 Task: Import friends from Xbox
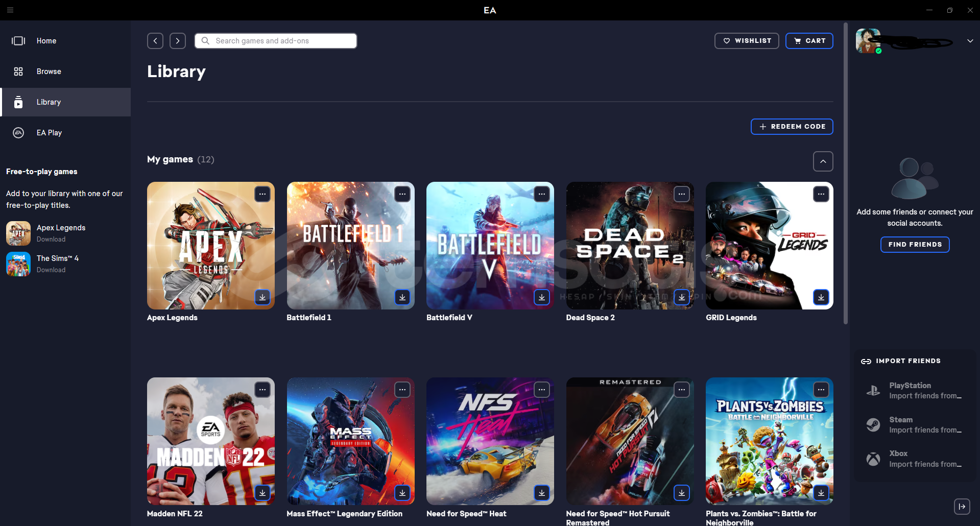(915, 459)
